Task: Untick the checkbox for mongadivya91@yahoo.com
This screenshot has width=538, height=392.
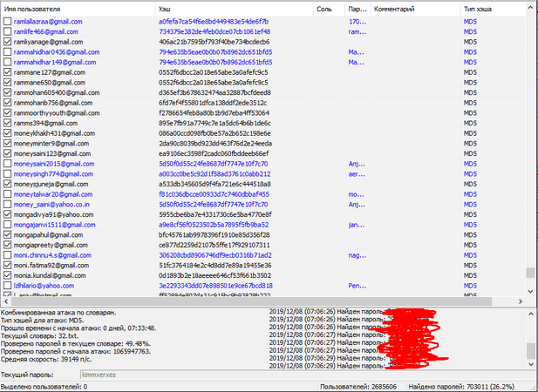Action: click(x=7, y=214)
